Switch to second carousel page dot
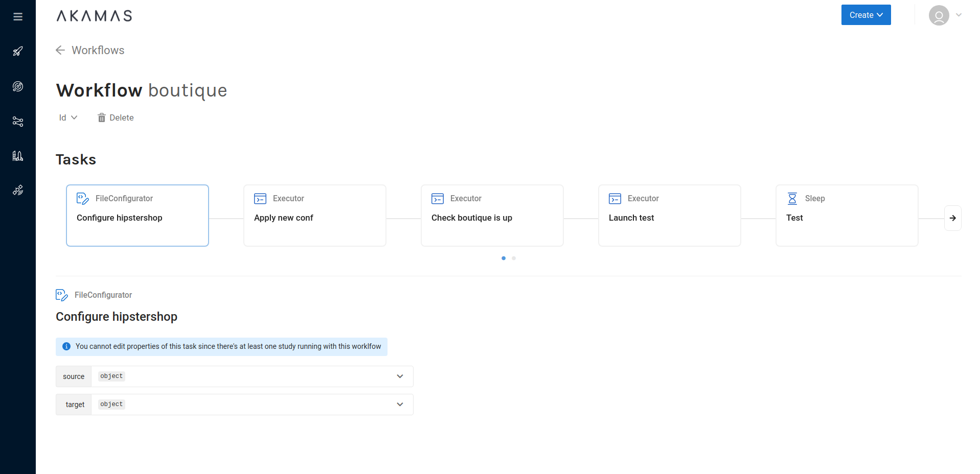The width and height of the screenshot is (980, 474). [x=514, y=258]
